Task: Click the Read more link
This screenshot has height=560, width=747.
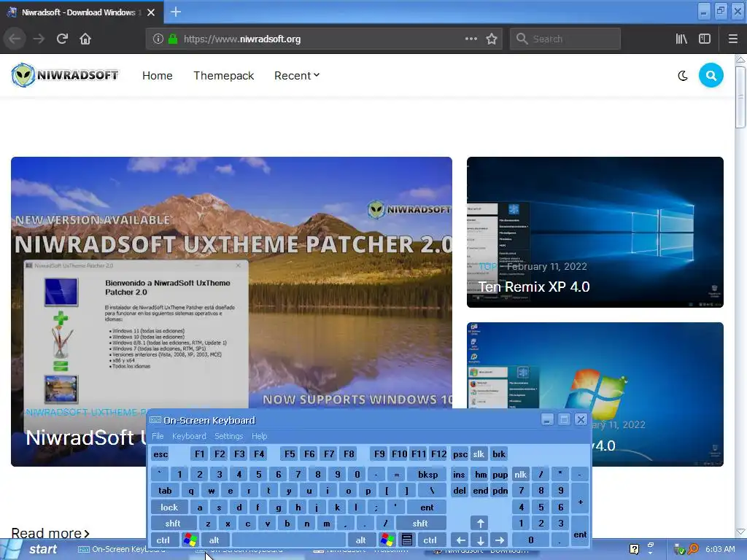Action: click(x=50, y=533)
